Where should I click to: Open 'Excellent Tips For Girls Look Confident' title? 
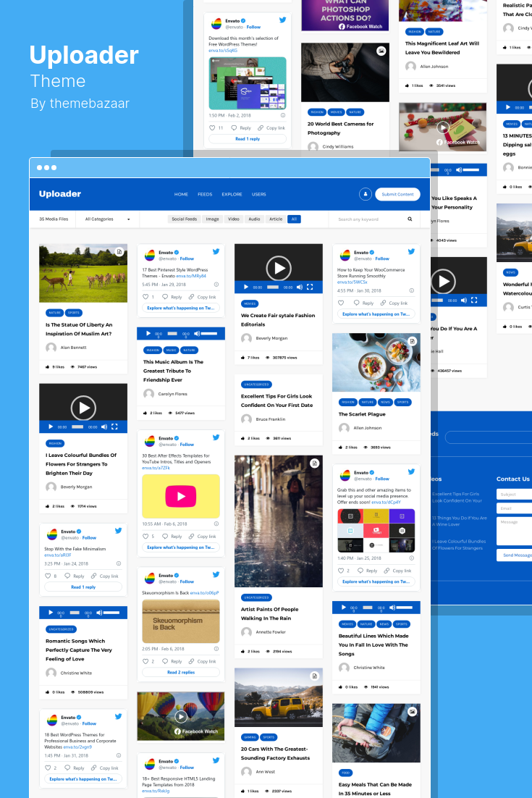click(276, 400)
